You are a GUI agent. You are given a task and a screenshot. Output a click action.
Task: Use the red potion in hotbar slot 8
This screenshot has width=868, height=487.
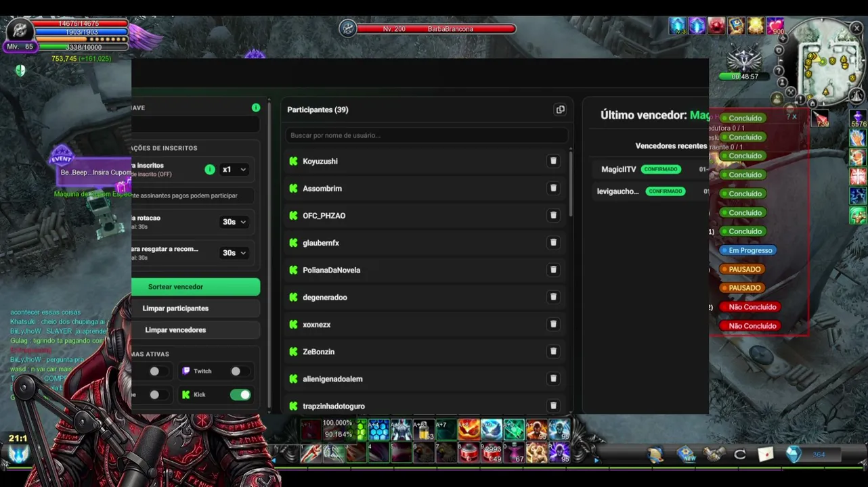pos(469,453)
